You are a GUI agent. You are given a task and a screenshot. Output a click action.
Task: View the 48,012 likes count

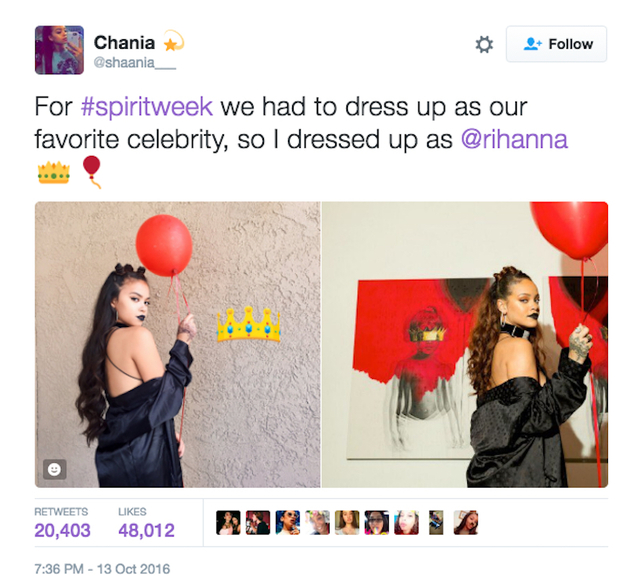pos(146,524)
